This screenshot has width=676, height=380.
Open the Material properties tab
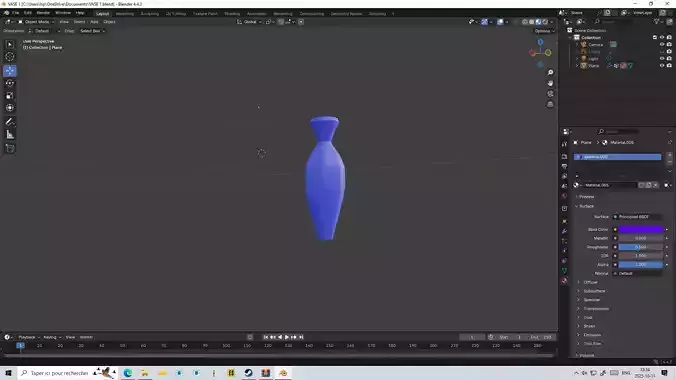[564, 281]
